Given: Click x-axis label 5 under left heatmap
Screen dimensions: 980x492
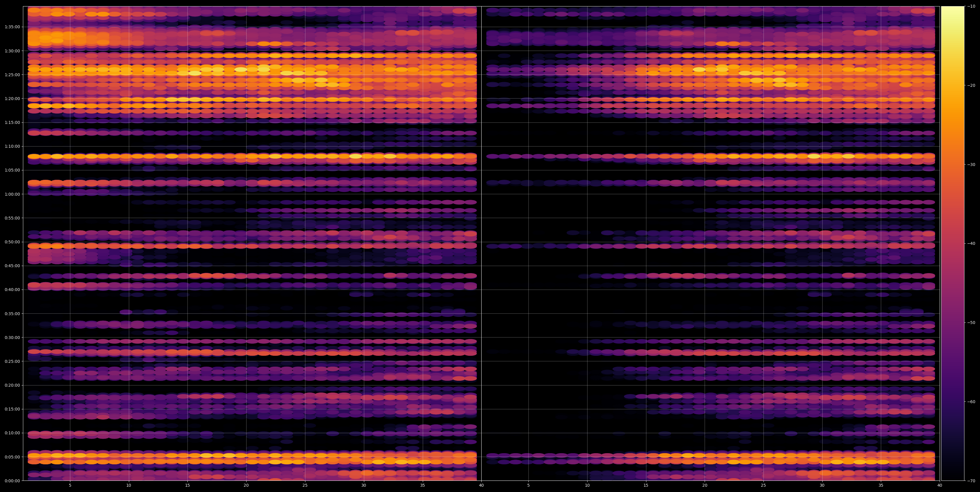Looking at the screenshot, I should 70,486.
